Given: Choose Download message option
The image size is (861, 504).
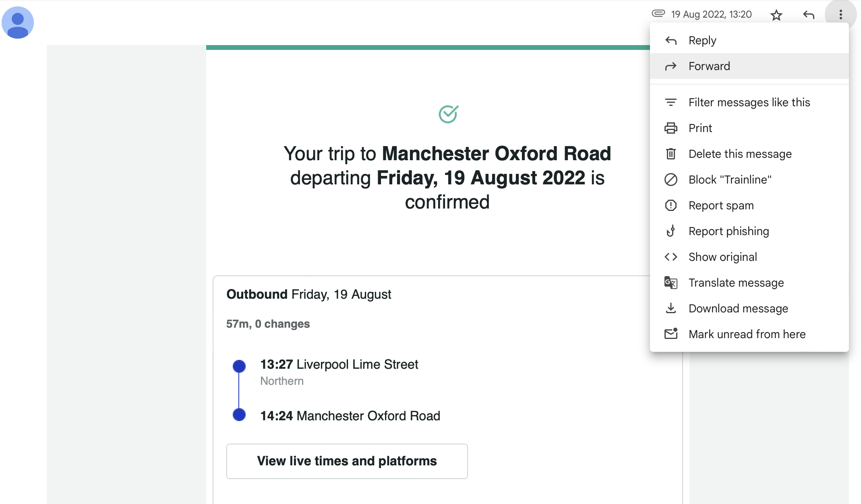Looking at the screenshot, I should click(x=738, y=309).
